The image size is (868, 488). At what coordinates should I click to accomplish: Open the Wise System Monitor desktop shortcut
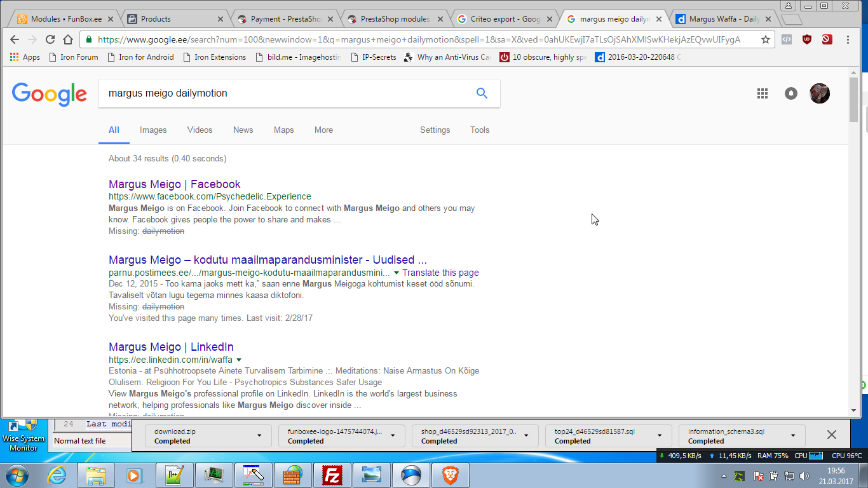[x=24, y=435]
